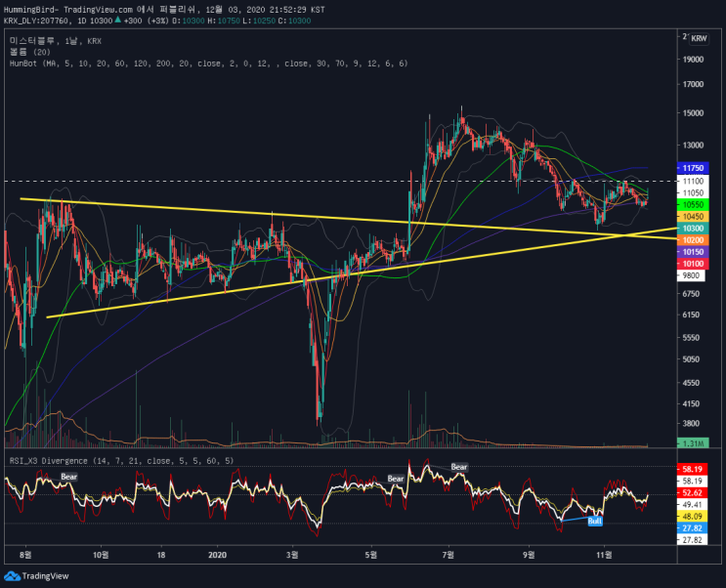This screenshot has width=726, height=588.
Task: Open the KRW currency selector
Action: click(x=699, y=38)
